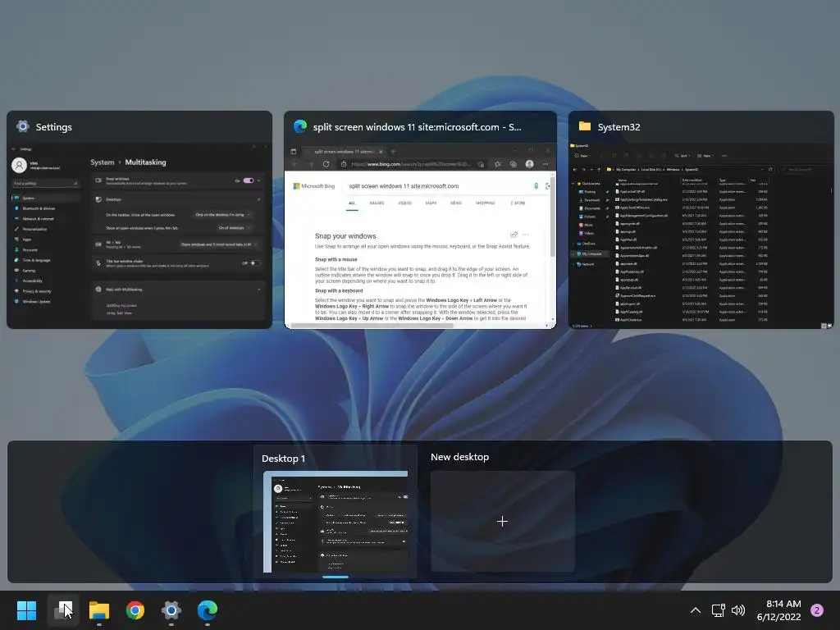
Task: Select Apps in the Settings sidebar
Action: pyautogui.click(x=46, y=240)
